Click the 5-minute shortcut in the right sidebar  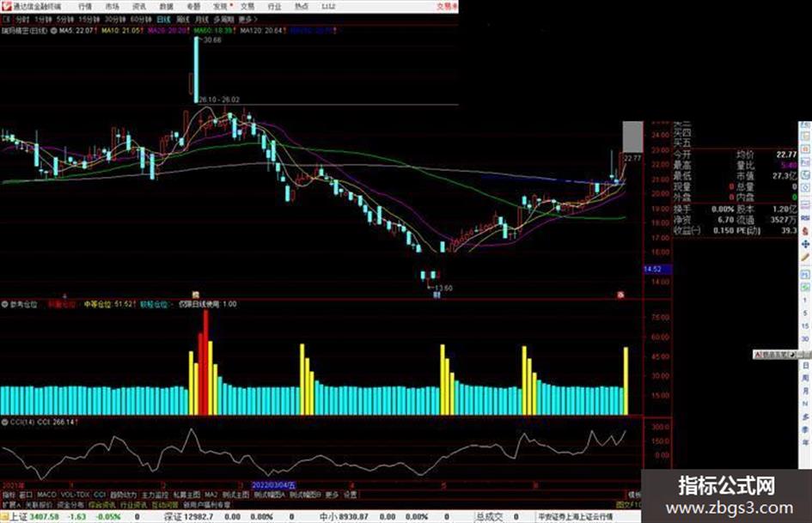coord(805,313)
